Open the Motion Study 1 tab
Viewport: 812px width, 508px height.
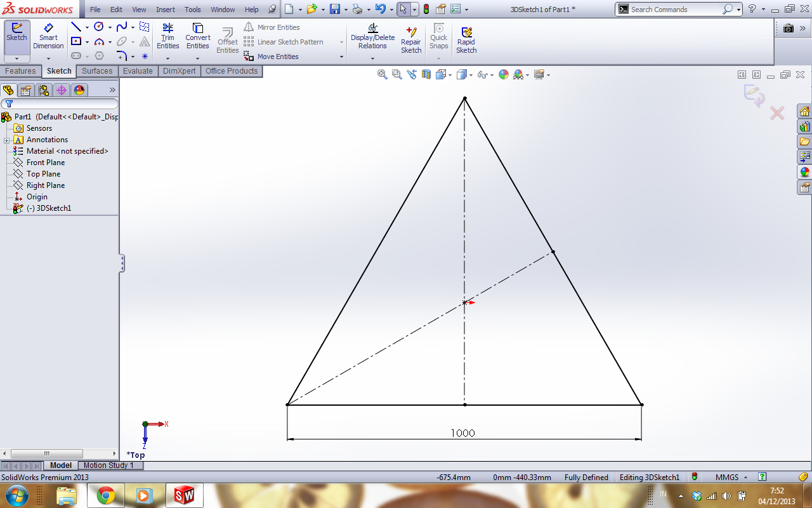pyautogui.click(x=109, y=465)
